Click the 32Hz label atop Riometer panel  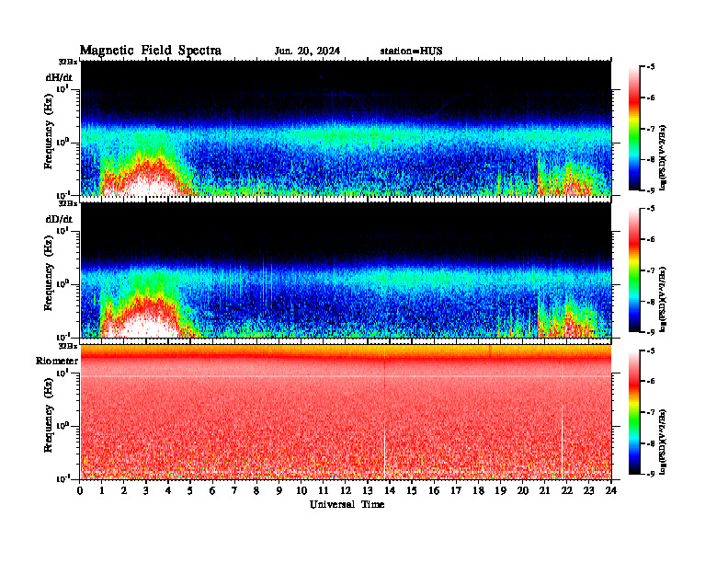68,346
